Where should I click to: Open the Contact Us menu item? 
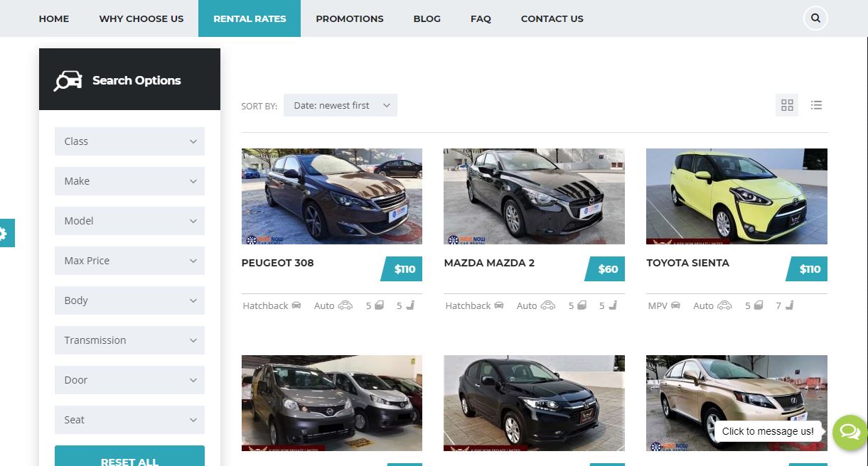[x=552, y=18]
